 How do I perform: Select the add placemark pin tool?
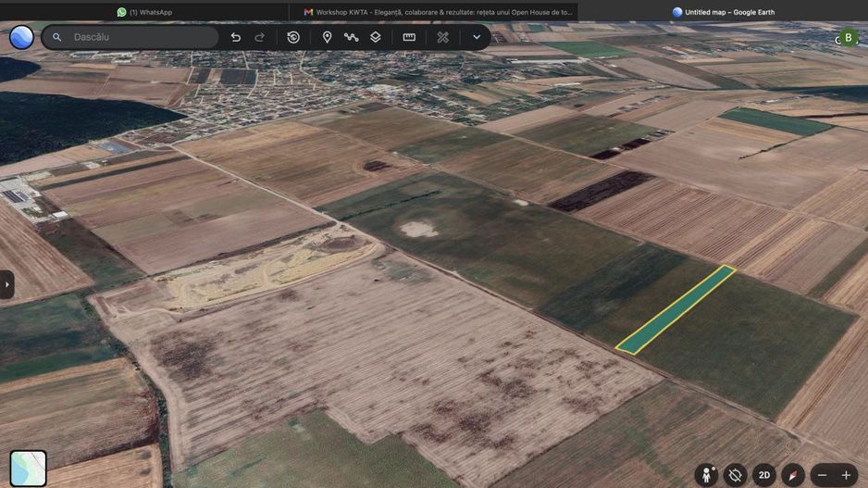[328, 37]
